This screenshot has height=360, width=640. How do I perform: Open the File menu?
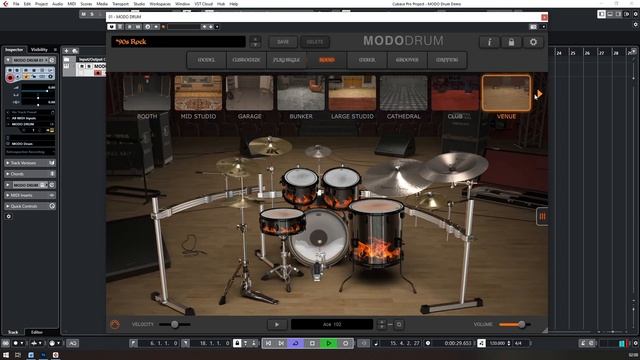[16, 4]
